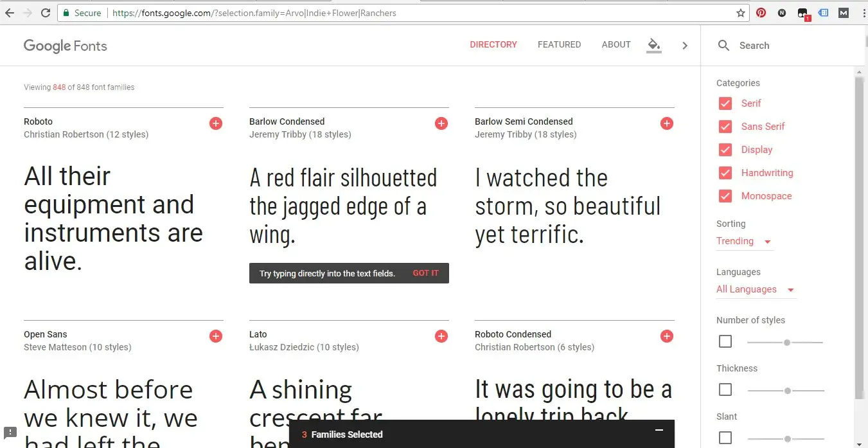
Task: Minimize the Families Selected drawer
Action: click(659, 430)
